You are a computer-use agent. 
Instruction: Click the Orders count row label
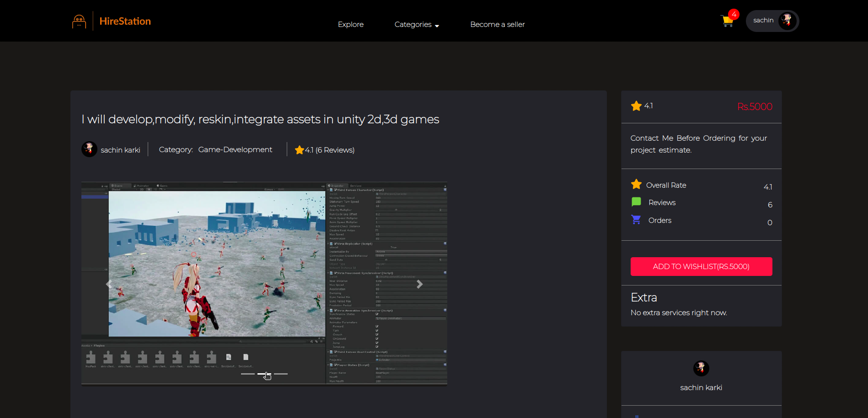point(660,220)
